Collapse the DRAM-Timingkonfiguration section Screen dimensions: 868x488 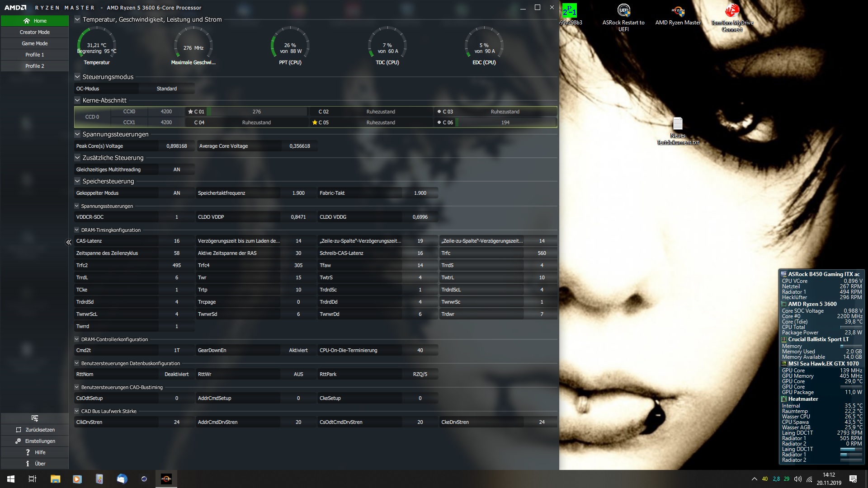click(x=77, y=230)
